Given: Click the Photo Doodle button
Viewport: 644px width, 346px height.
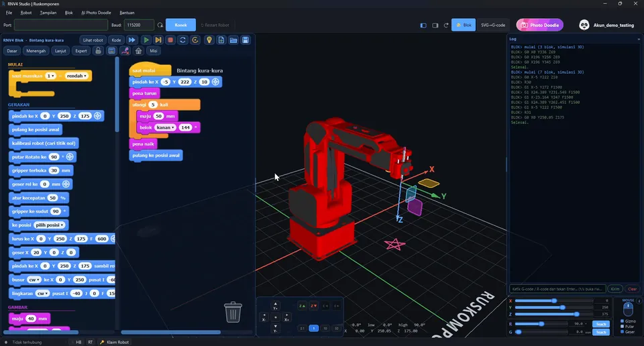Looking at the screenshot, I should 539,25.
